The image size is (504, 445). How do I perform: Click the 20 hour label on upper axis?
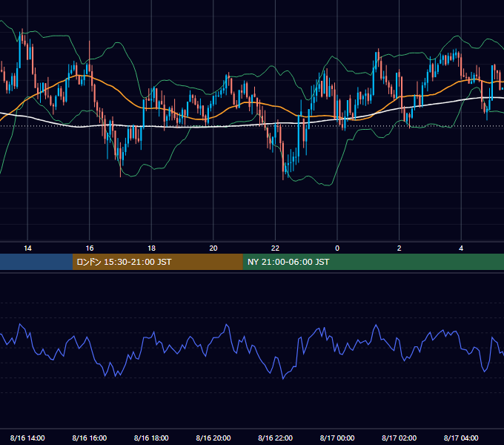[x=213, y=248]
